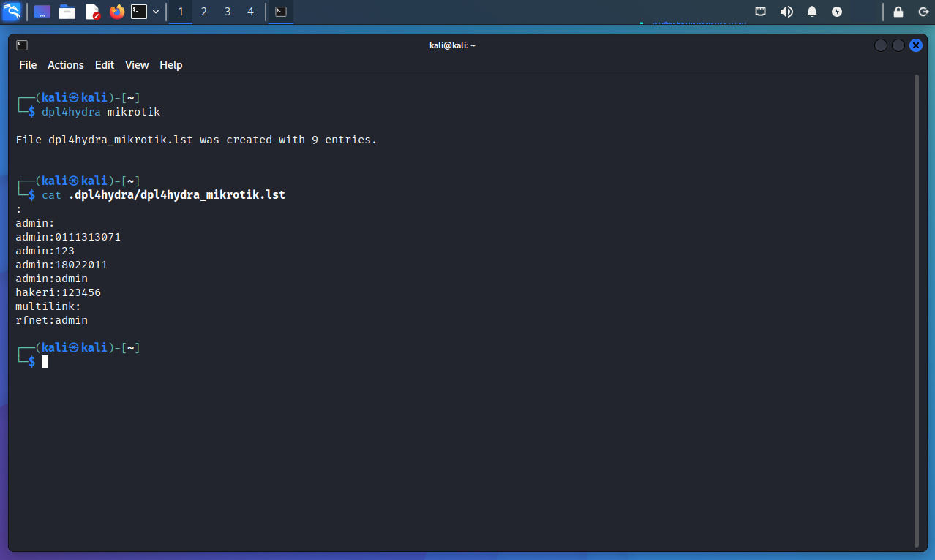This screenshot has width=935, height=560.
Task: Launch the text editor panel icon
Action: 92,12
